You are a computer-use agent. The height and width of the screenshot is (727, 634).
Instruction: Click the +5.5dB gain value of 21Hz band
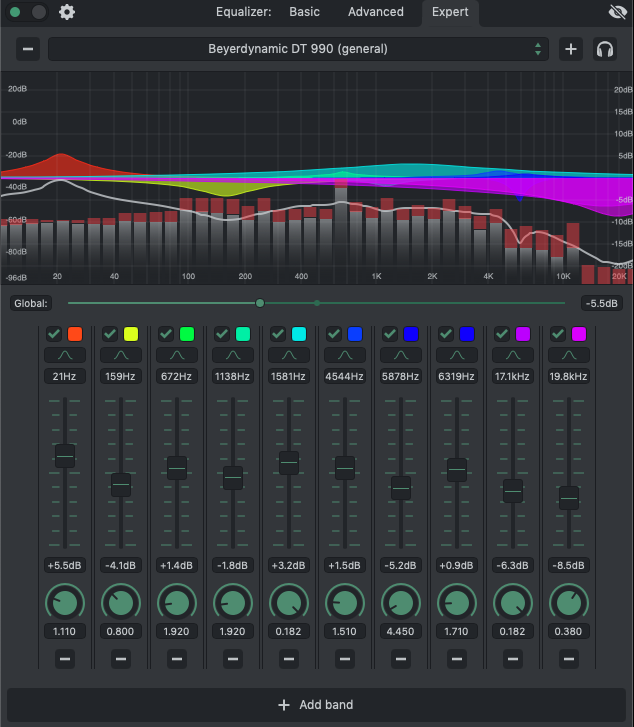coord(65,565)
